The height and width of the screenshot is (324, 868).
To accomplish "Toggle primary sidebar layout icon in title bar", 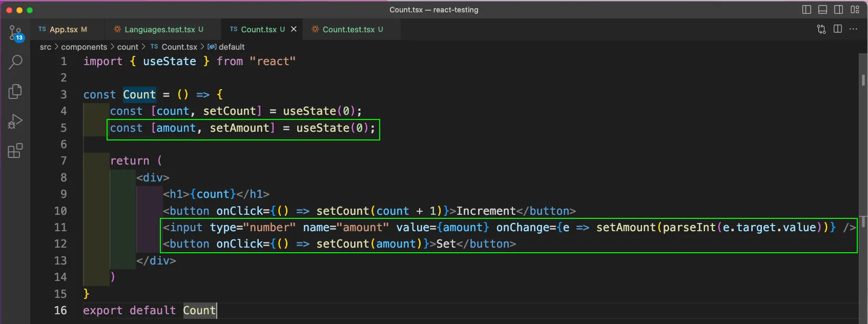I will 807,10.
